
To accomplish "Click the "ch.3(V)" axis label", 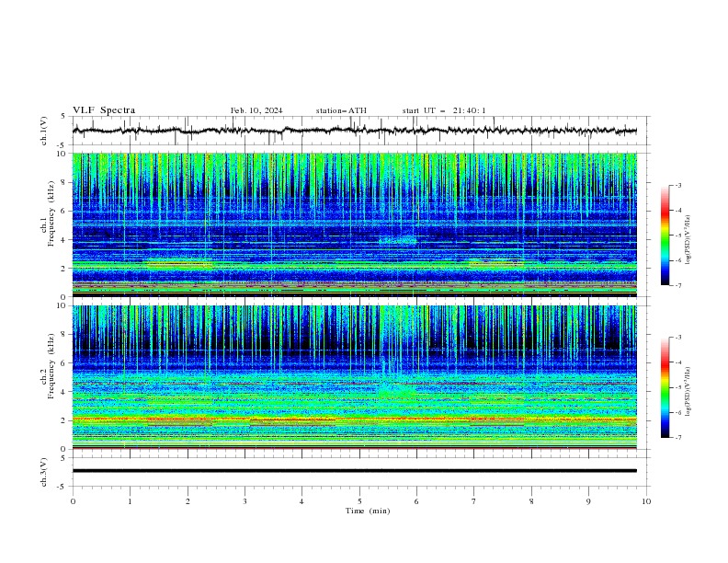I will pyautogui.click(x=44, y=472).
